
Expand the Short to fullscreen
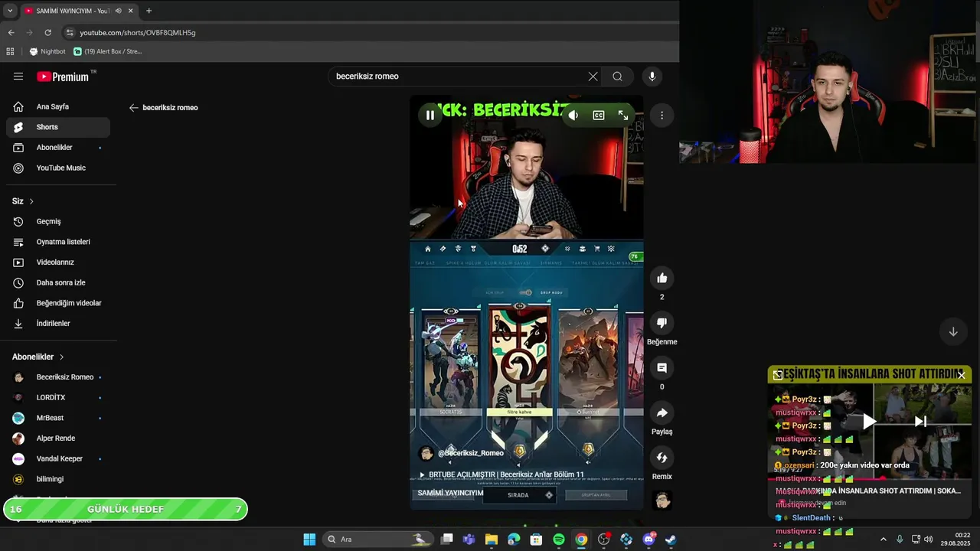pyautogui.click(x=623, y=116)
